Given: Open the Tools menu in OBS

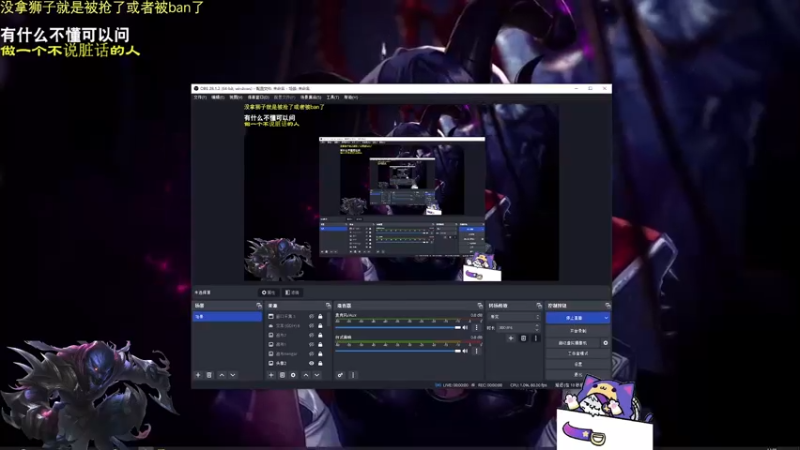Looking at the screenshot, I should point(333,97).
